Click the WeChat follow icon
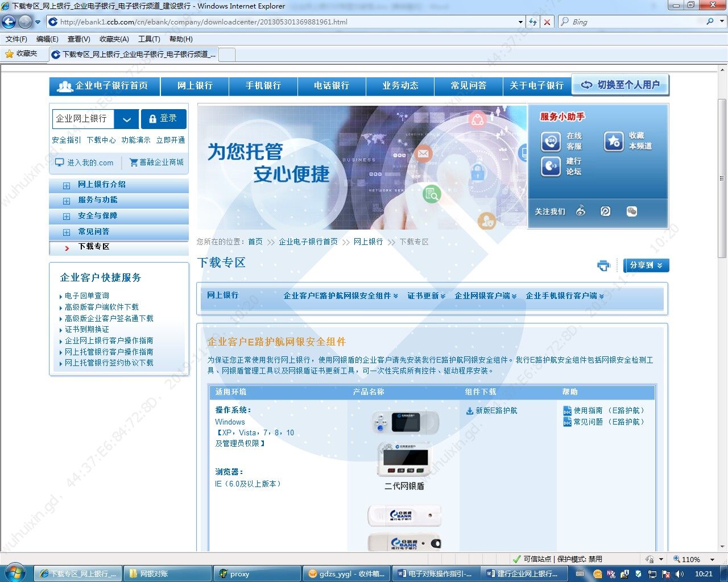Viewport: 728px width, 582px height. 631,211
